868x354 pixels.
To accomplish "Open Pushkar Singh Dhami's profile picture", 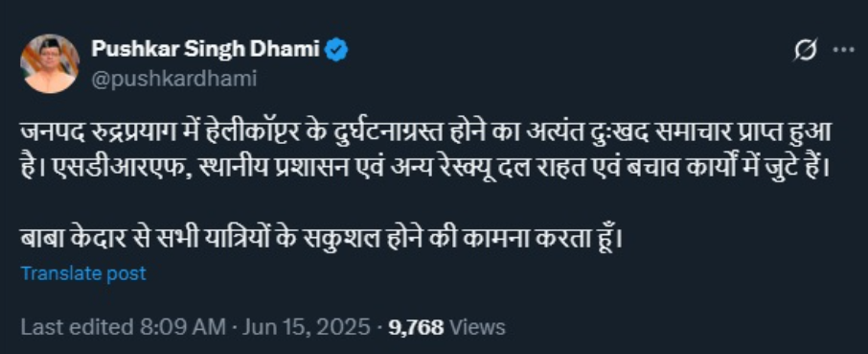I will coord(49,63).
